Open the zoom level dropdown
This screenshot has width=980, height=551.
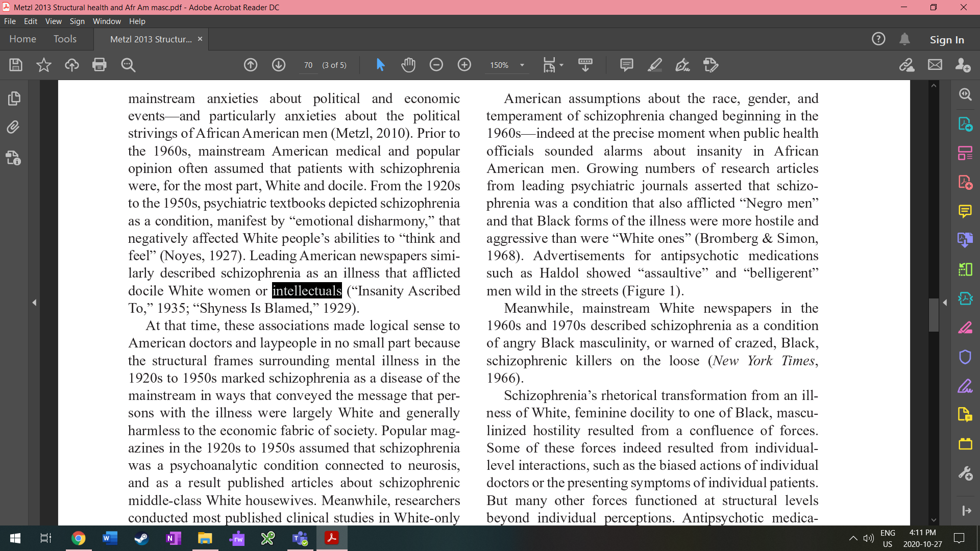pos(522,65)
